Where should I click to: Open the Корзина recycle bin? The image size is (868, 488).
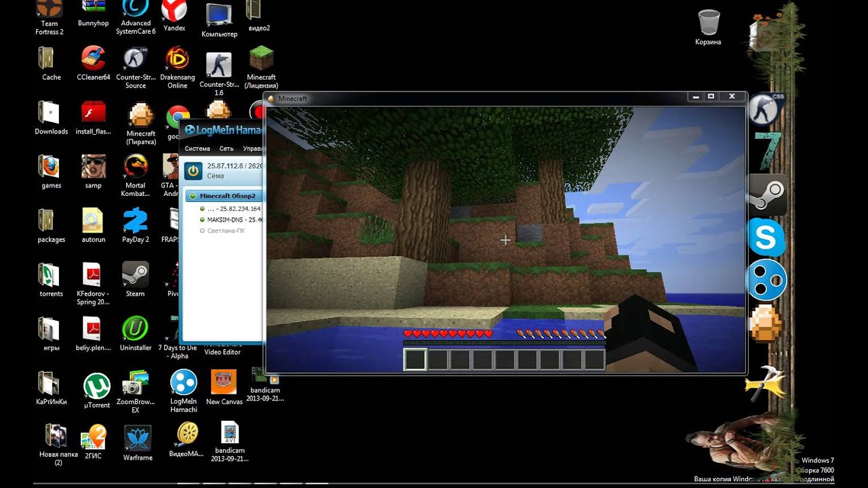(x=708, y=28)
